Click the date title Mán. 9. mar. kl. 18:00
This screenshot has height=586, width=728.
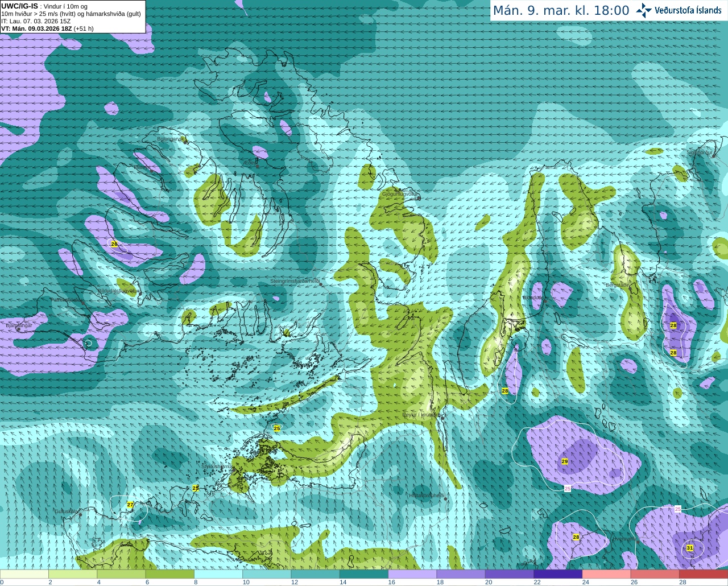coord(561,11)
